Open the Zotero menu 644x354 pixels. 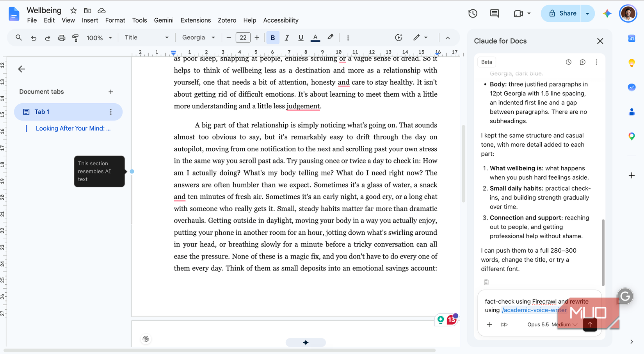tap(227, 20)
